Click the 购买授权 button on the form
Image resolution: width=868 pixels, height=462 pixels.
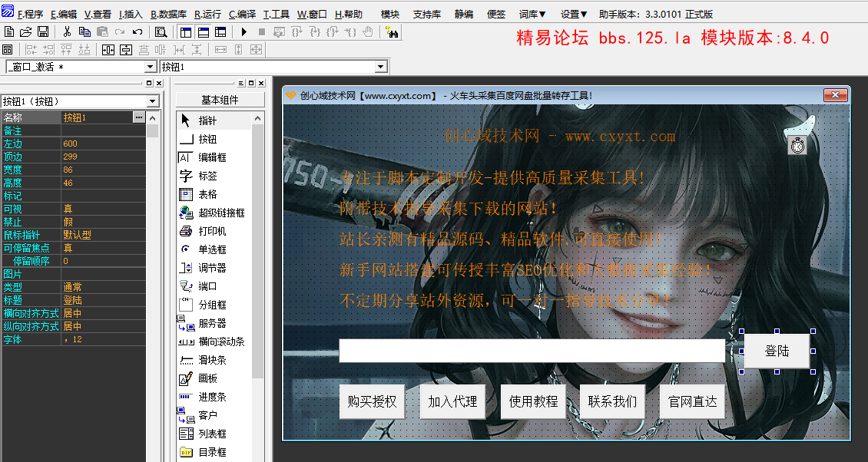pos(372,401)
